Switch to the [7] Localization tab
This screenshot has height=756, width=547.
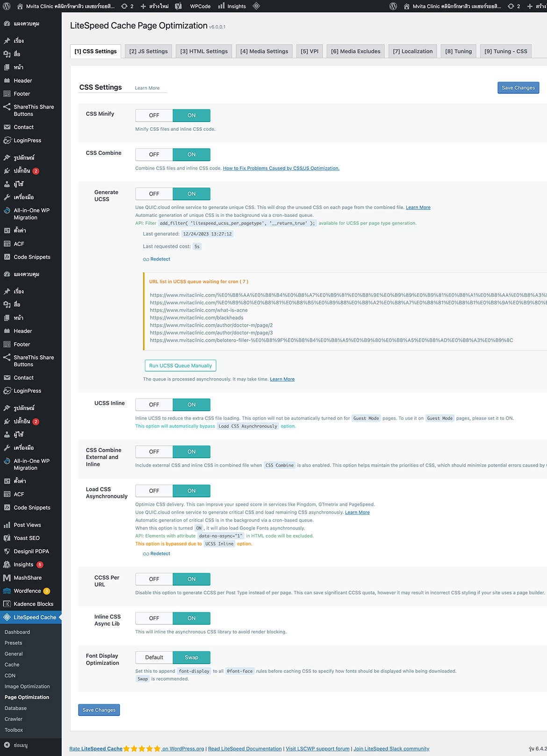(x=413, y=51)
